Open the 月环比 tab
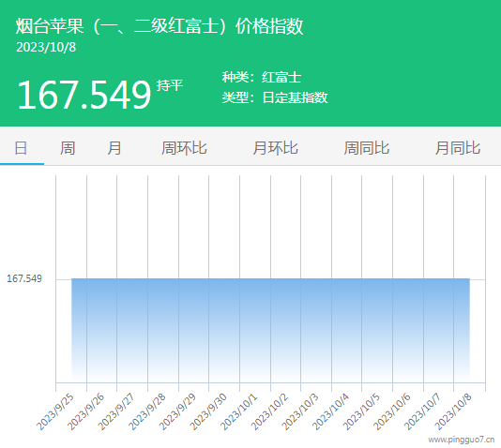Image resolution: width=501 pixels, height=448 pixels. [x=276, y=148]
